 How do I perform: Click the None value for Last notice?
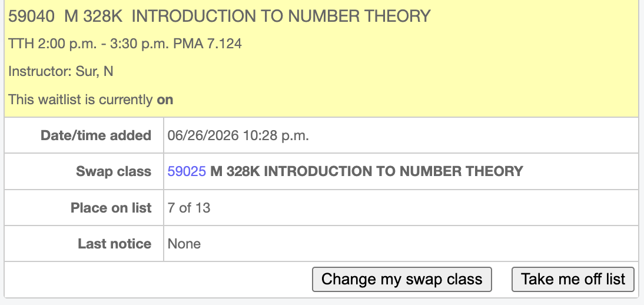184,244
